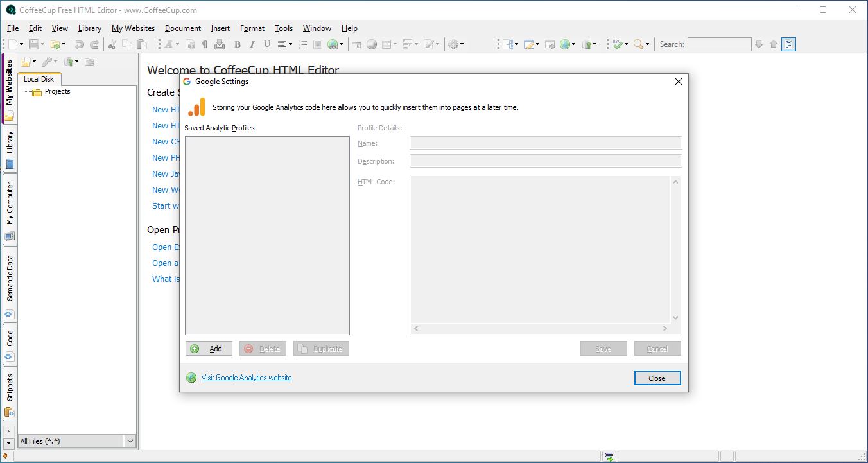The width and height of the screenshot is (868, 463).
Task: Click the Undo arrow icon
Action: click(79, 44)
